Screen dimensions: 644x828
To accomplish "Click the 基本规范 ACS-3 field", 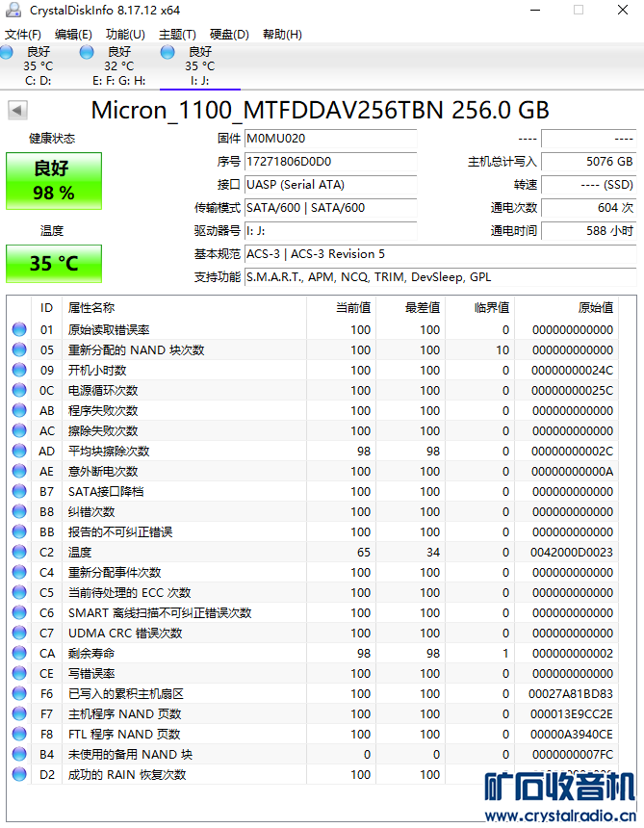I will click(440, 254).
